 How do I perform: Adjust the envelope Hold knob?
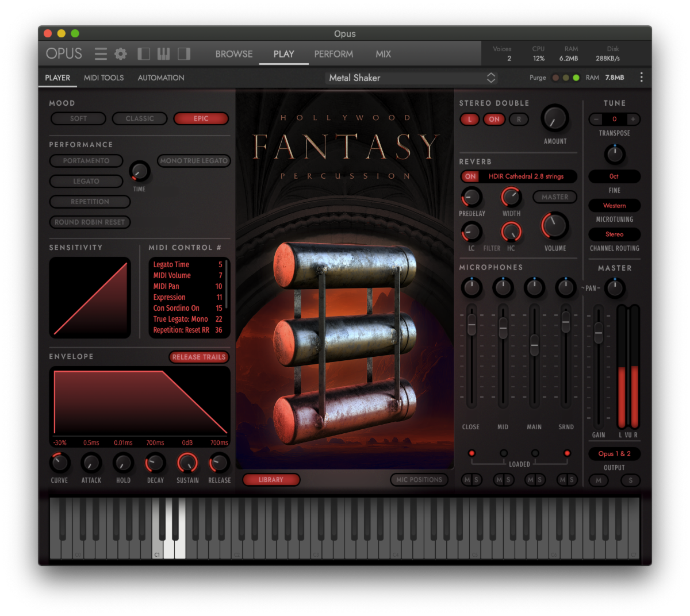(x=123, y=463)
